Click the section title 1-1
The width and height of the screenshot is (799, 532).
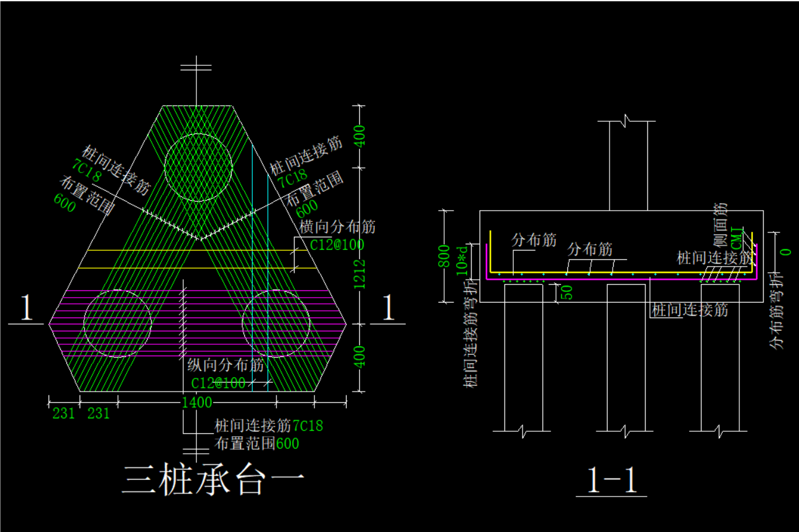click(612, 480)
